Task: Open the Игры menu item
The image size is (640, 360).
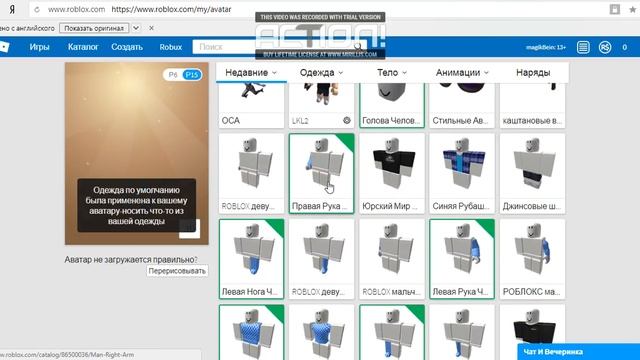Action: coord(40,47)
